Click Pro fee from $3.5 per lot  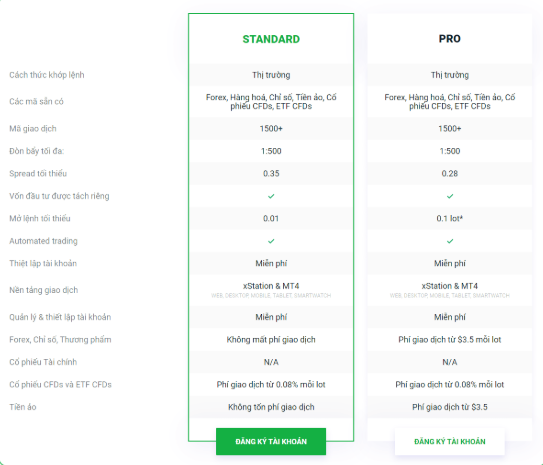pos(449,340)
